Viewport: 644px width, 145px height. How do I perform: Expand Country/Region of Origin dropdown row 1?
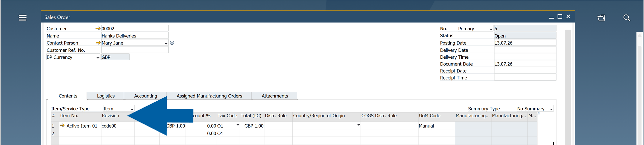[359, 125]
